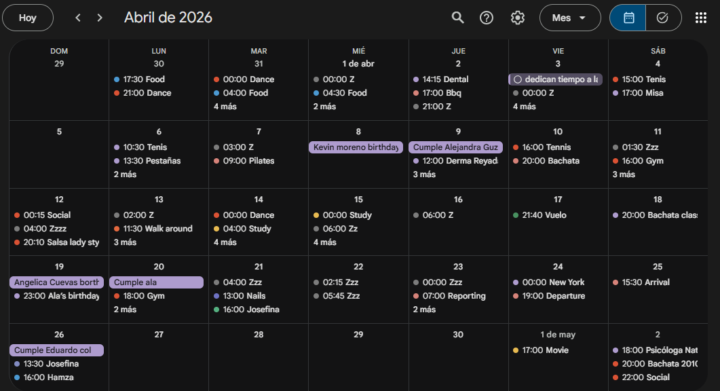720x391 pixels.
Task: Go to next month arrow
Action: (100, 18)
